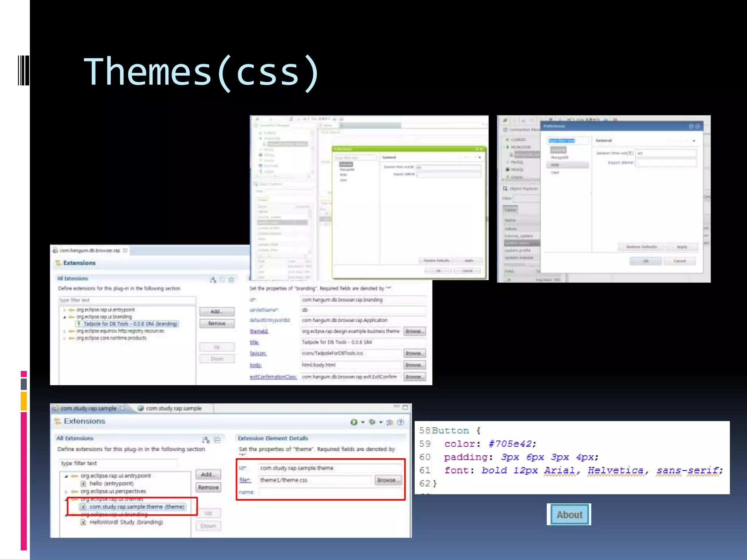Click Extensions puzzle icon in com.study.rap.sample editor
The width and height of the screenshot is (747, 560).
click(x=58, y=421)
